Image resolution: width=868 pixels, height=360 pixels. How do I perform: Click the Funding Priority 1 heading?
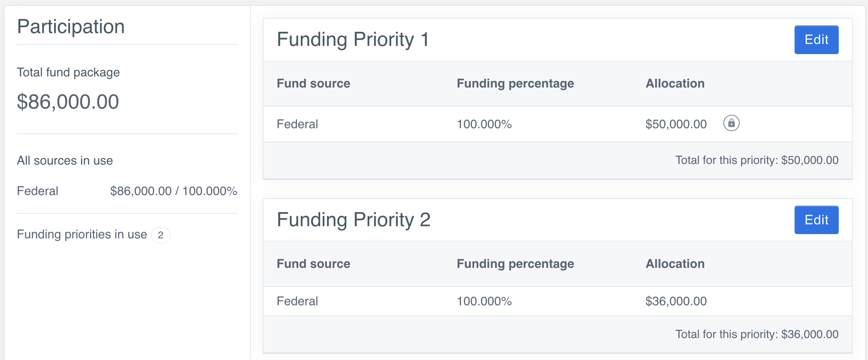(x=352, y=39)
